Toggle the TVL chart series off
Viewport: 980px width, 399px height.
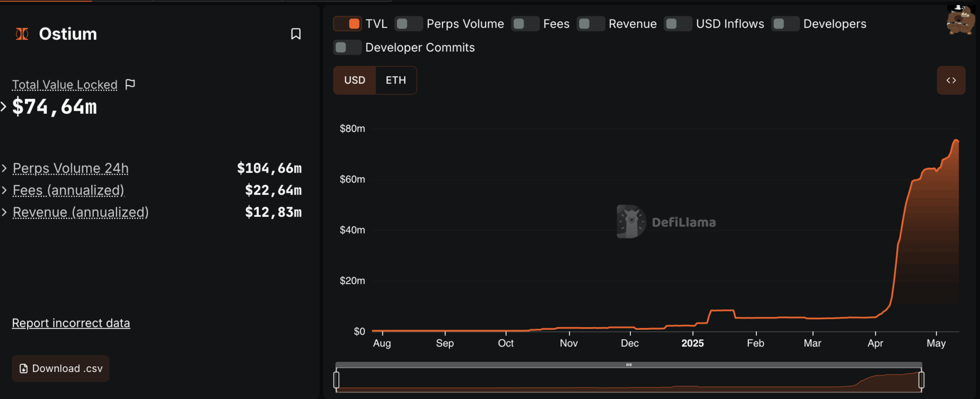(x=348, y=23)
